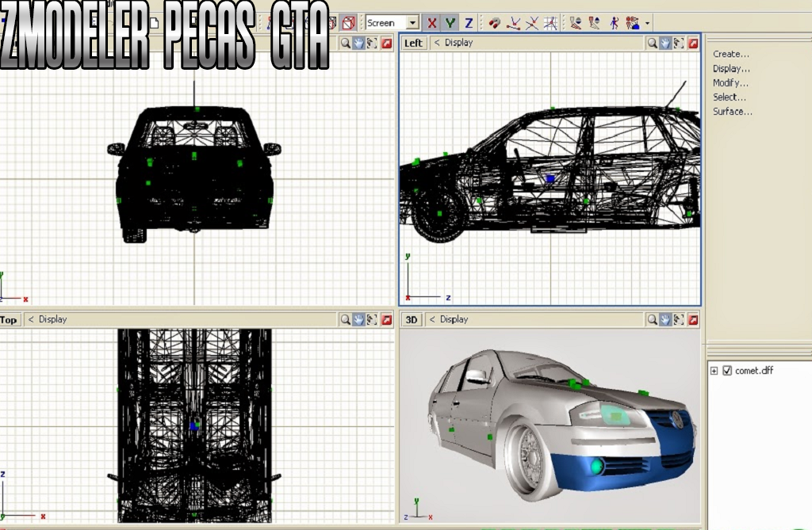Click the Left view label button

[413, 43]
